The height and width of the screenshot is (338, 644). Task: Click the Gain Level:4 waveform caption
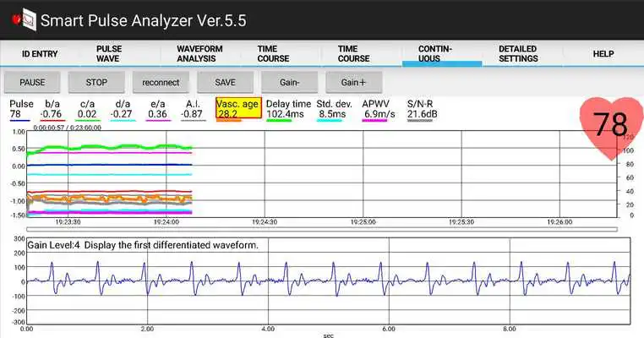point(143,245)
